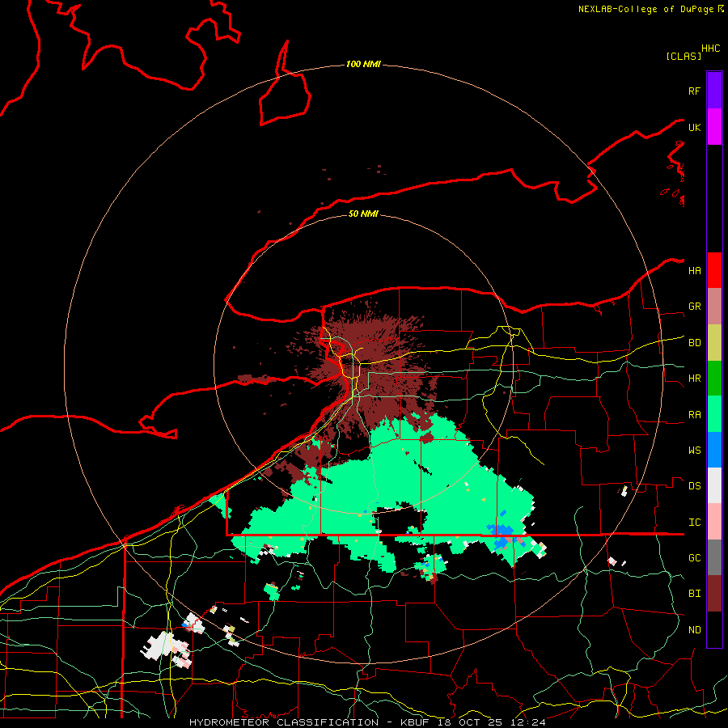The height and width of the screenshot is (728, 728).
Task: Click the RF purple legend swatch
Action: 714,91
